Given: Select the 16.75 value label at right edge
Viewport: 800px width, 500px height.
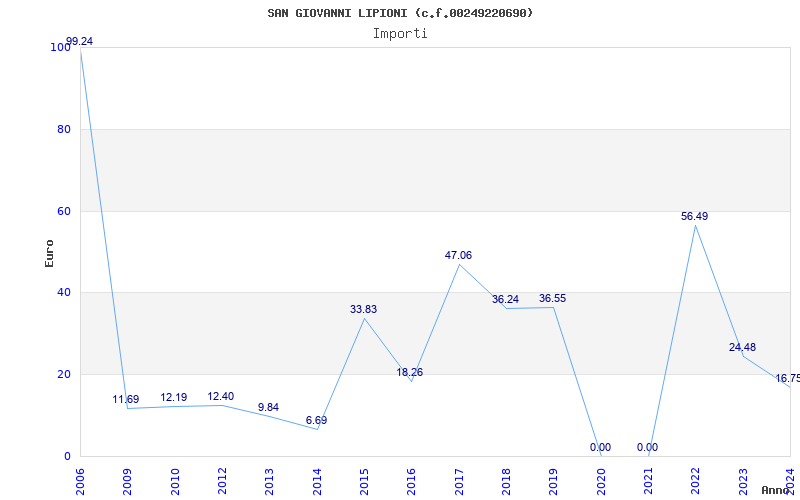Looking at the screenshot, I should (788, 379).
